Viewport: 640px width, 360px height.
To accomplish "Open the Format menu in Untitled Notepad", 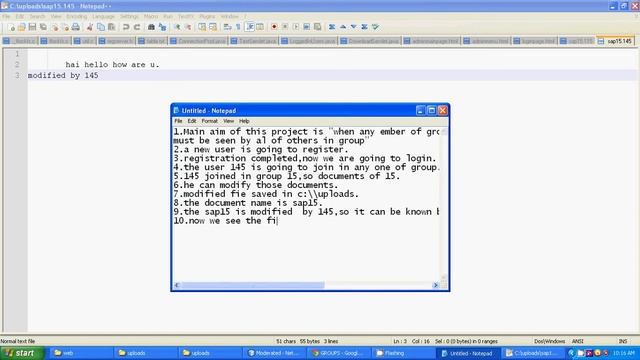I will click(x=209, y=121).
